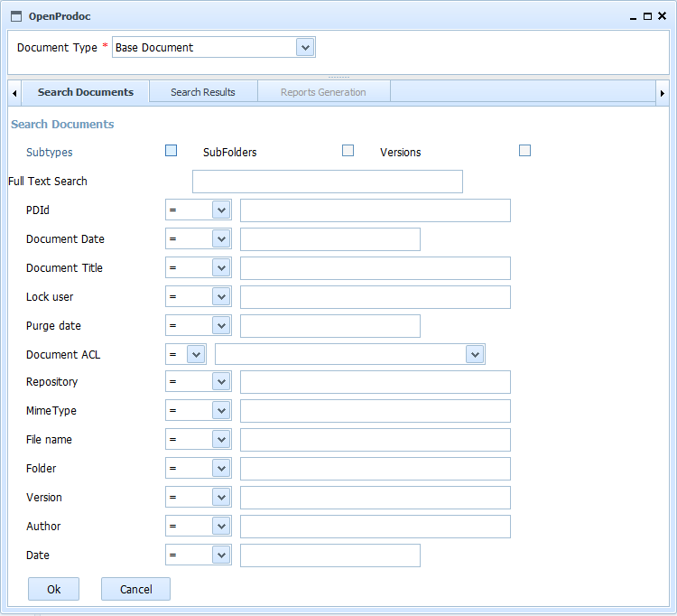This screenshot has width=677, height=616.
Task: Open the Document ACL operator dropdown
Action: (196, 354)
